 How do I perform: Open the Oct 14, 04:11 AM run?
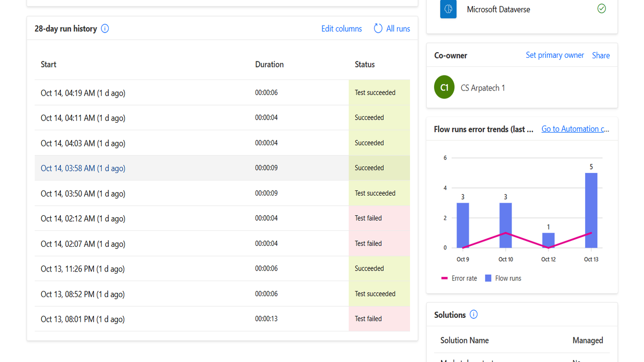83,118
